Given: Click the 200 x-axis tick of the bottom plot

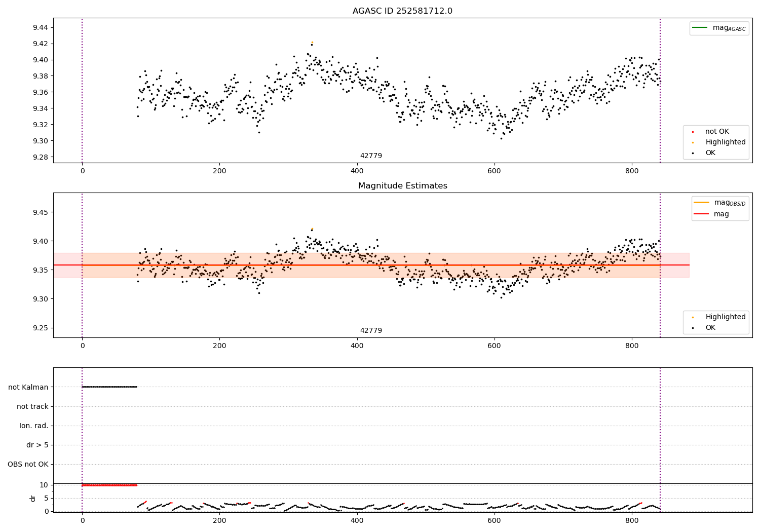Looking at the screenshot, I should pyautogui.click(x=219, y=520).
